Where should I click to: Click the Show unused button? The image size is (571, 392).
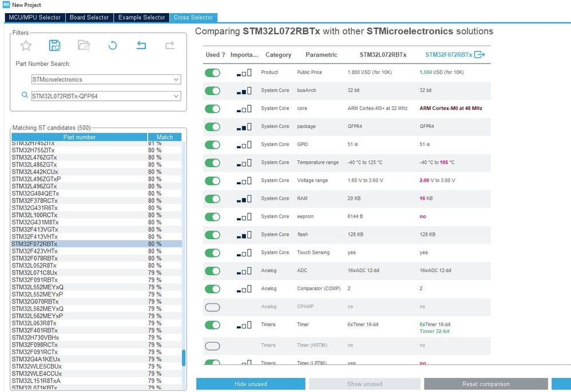pyautogui.click(x=364, y=384)
